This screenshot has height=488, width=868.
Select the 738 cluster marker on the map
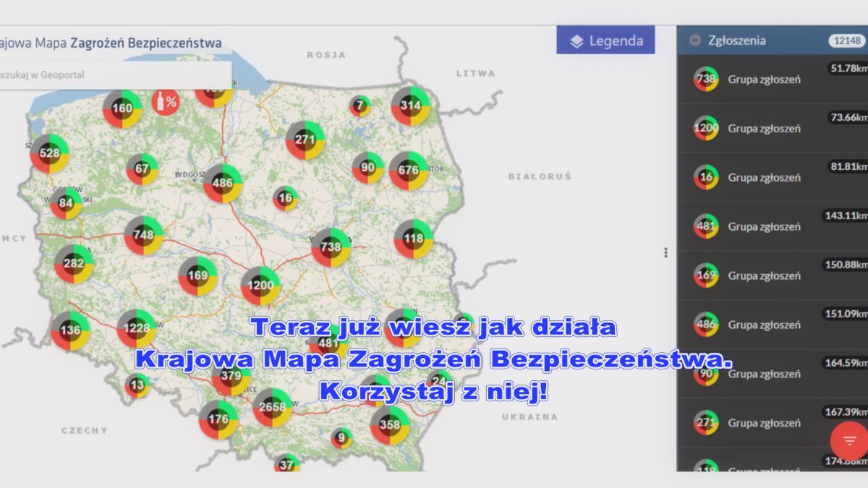[x=331, y=247]
